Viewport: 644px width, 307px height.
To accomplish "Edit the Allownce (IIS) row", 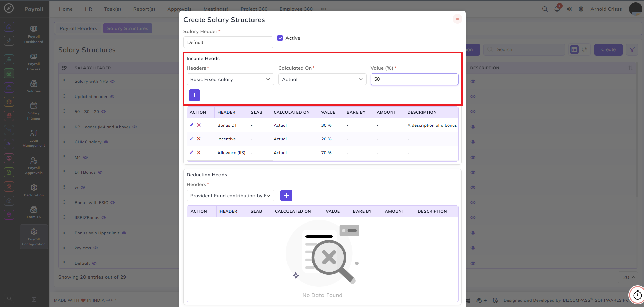I will [x=192, y=152].
